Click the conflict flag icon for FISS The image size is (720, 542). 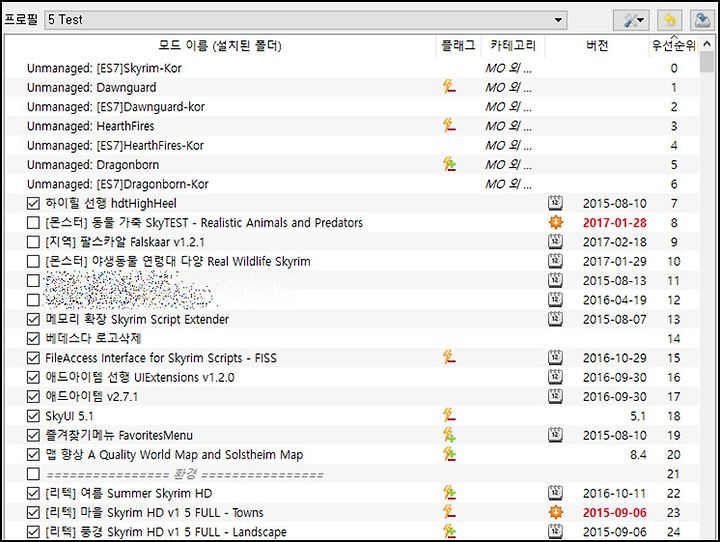coord(450,357)
